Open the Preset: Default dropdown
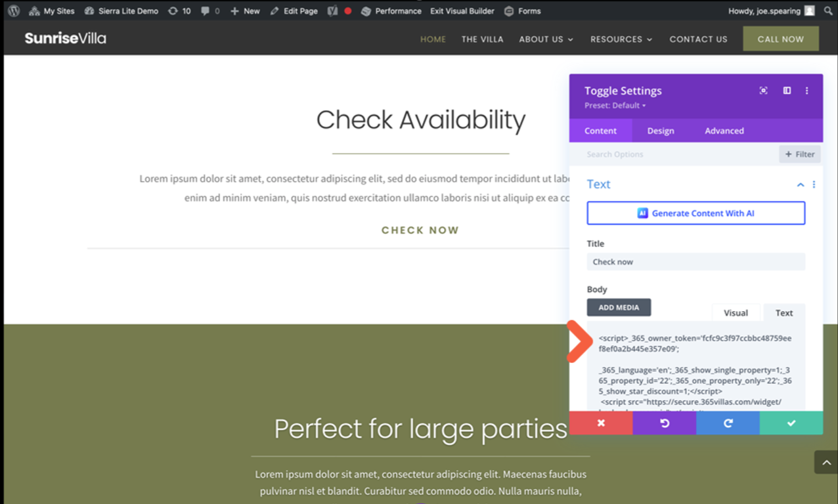Screen dimensions: 838x504 (615, 106)
